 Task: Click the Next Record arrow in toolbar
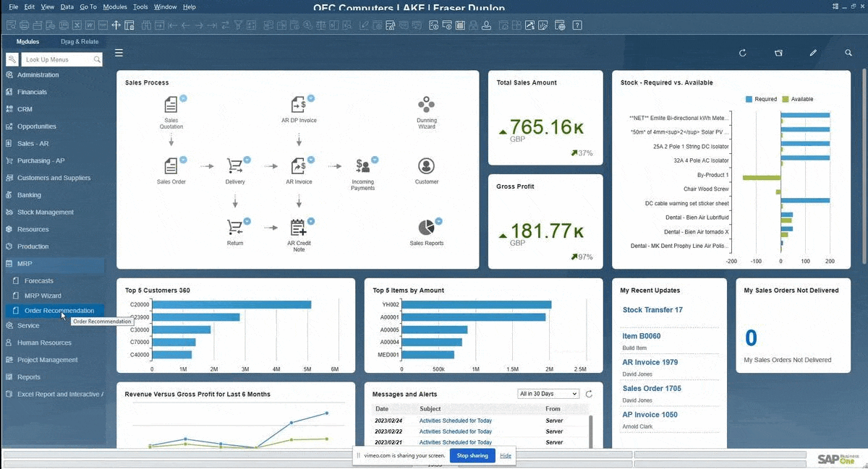coord(198,25)
